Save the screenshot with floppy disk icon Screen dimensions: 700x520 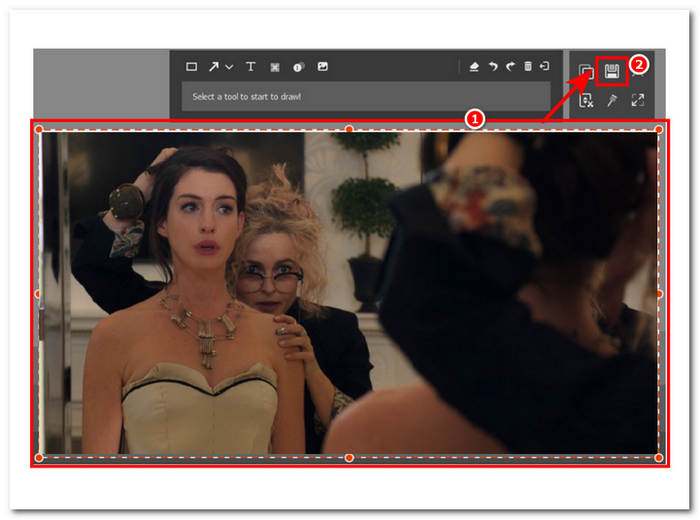pyautogui.click(x=611, y=70)
